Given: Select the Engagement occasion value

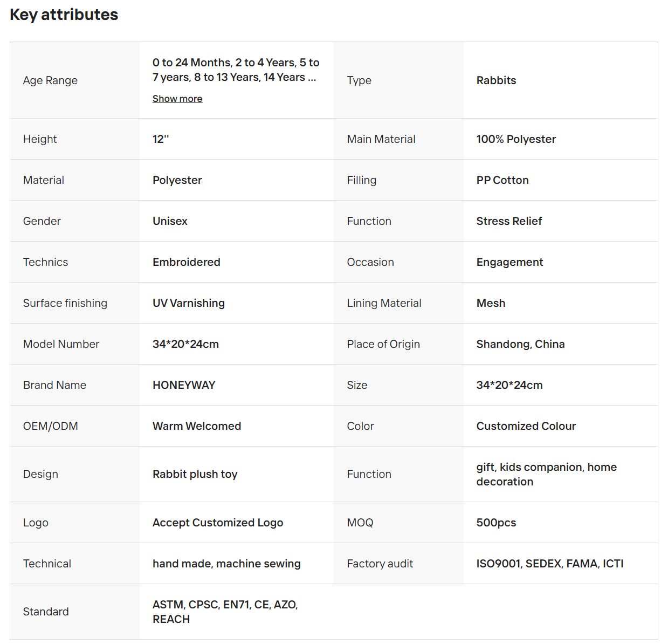Looking at the screenshot, I should point(509,262).
